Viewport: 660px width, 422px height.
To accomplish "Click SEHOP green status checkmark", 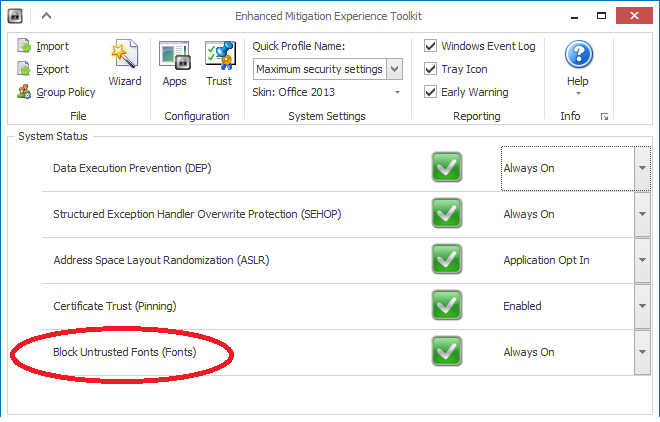I will point(446,213).
